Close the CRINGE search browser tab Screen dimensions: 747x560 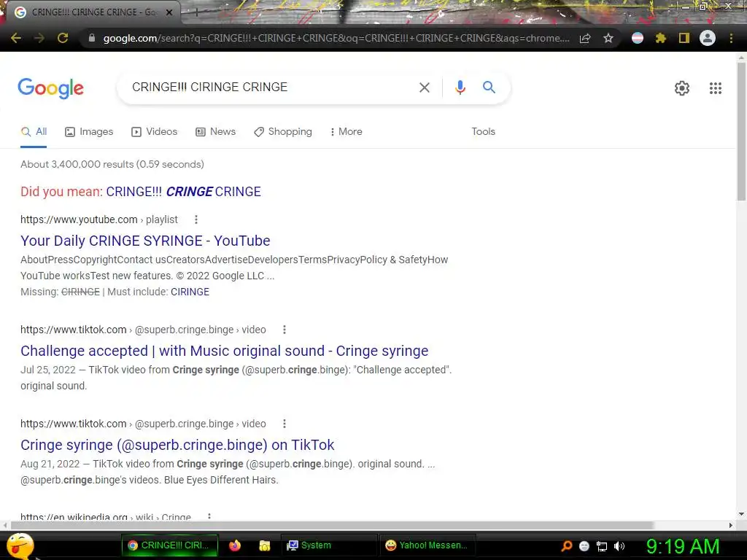(x=169, y=12)
